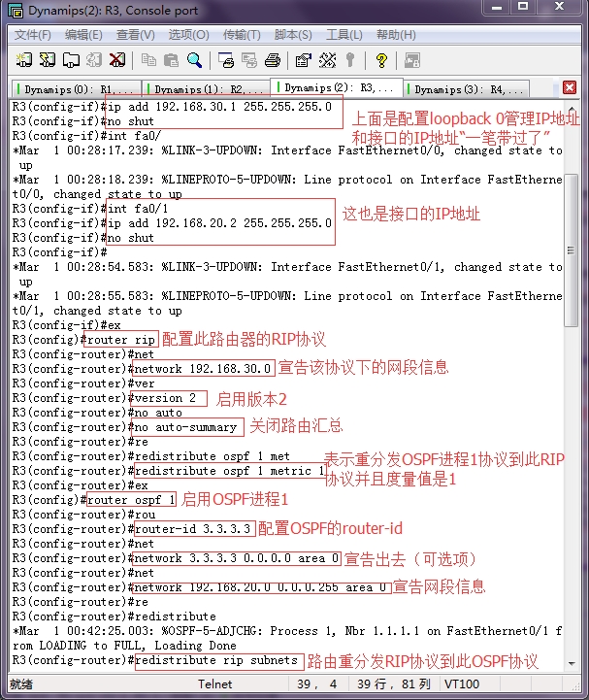The image size is (589, 700).
Task: Click 'ip add 192.168.20.2 255.255.255.0' line
Action: coord(219,222)
